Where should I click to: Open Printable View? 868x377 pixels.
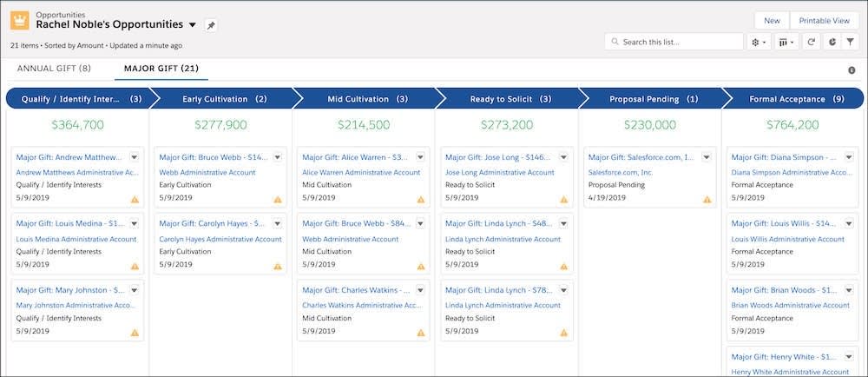click(x=824, y=21)
